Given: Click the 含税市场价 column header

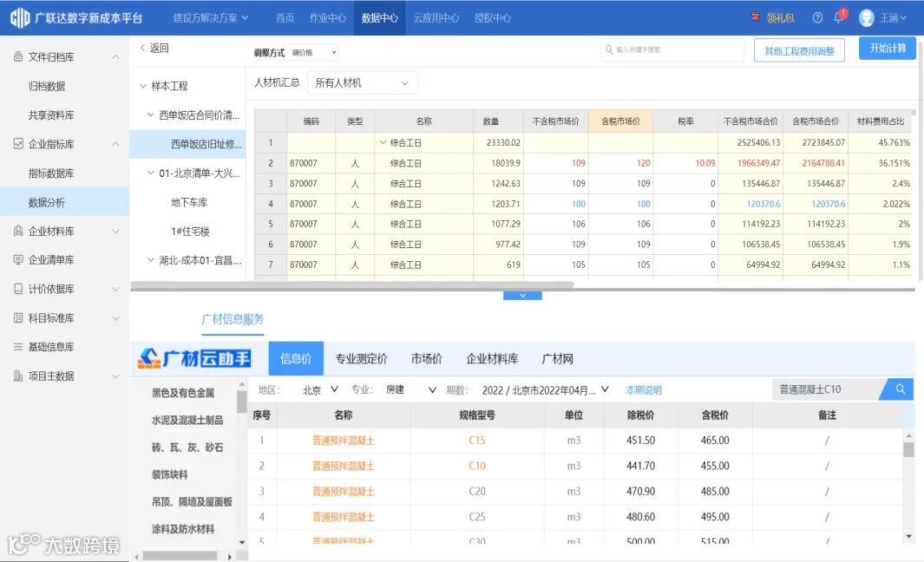Looking at the screenshot, I should pos(620,121).
